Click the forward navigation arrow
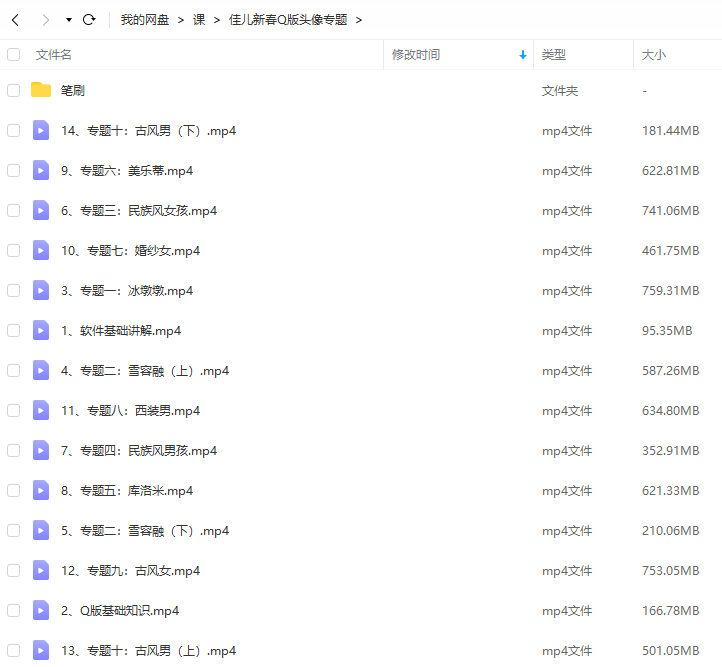The height and width of the screenshot is (667, 722). click(45, 20)
